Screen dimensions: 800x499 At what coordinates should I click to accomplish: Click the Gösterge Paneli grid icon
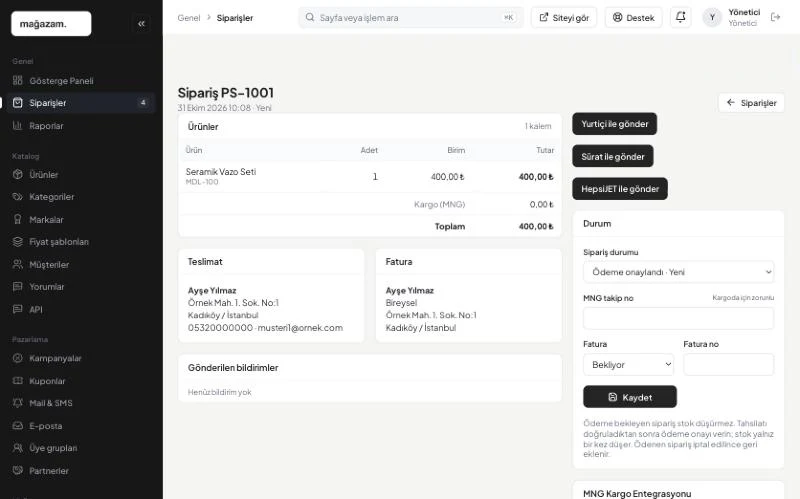point(18,81)
